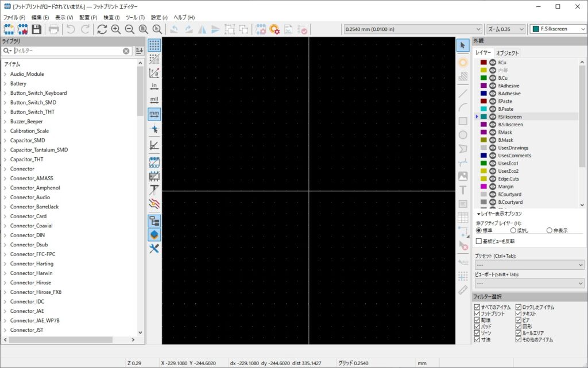This screenshot has width=588, height=368.
Task: Click the Refresh view icon
Action: pos(102,29)
